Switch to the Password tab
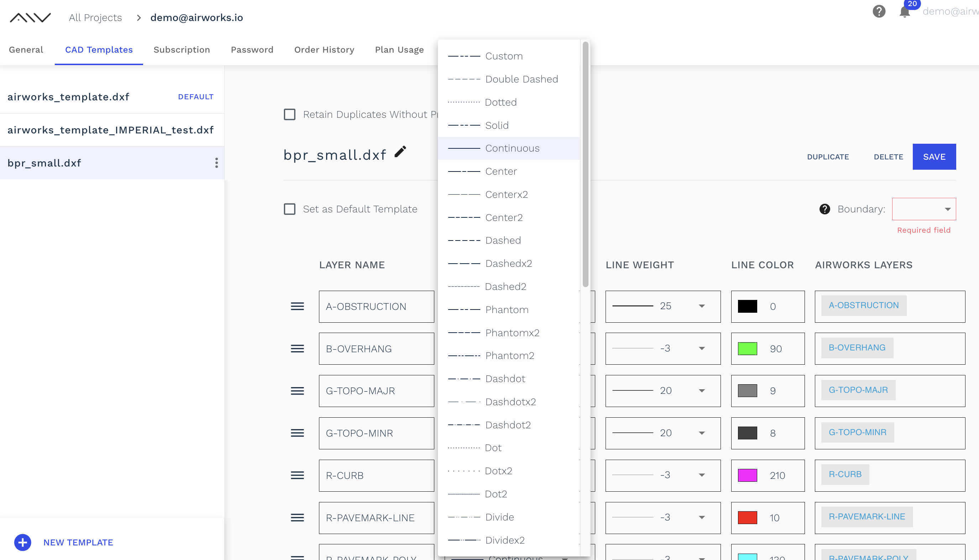This screenshot has width=979, height=560. coord(252,49)
